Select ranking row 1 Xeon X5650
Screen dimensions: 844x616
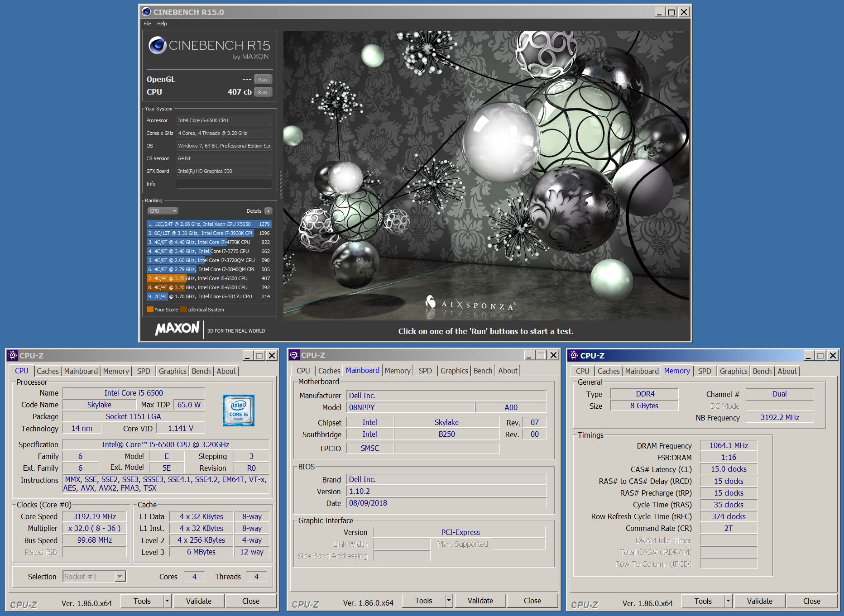(209, 224)
